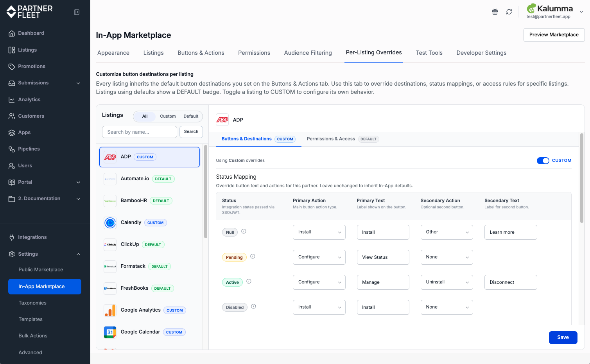Click the listings panel scrollbar

tap(206, 192)
